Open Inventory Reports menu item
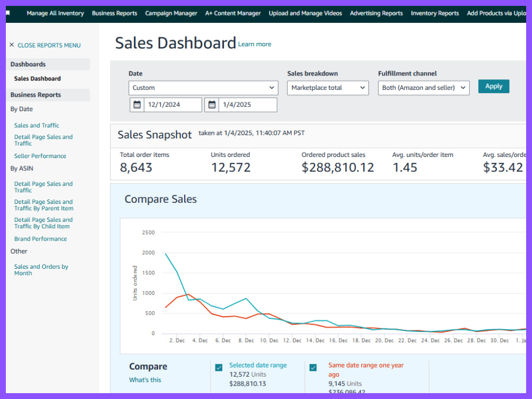This screenshot has width=532, height=399. (435, 13)
